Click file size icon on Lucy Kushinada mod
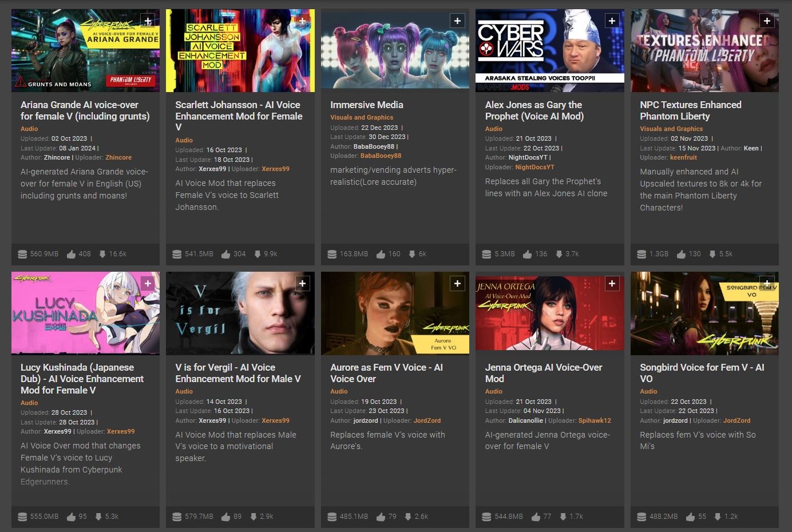 tap(22, 517)
